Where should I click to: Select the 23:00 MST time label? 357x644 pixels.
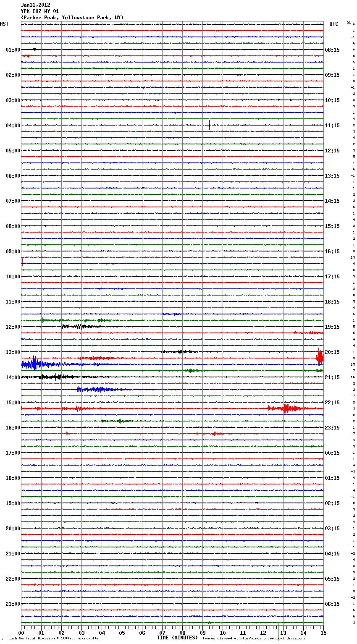tap(13, 604)
